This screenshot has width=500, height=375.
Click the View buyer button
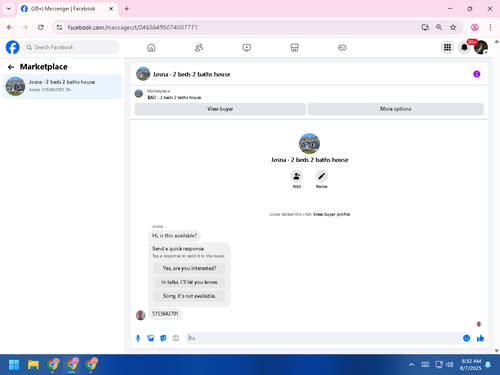pos(220,109)
